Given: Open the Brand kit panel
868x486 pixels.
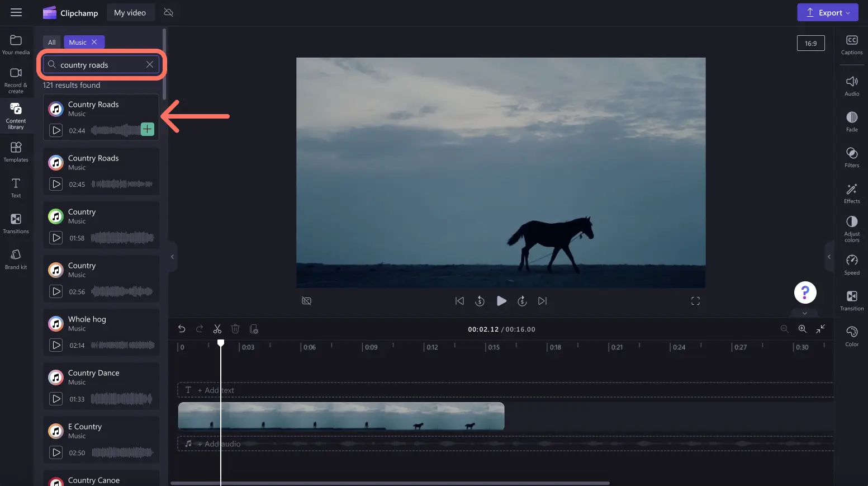Looking at the screenshot, I should pyautogui.click(x=16, y=259).
